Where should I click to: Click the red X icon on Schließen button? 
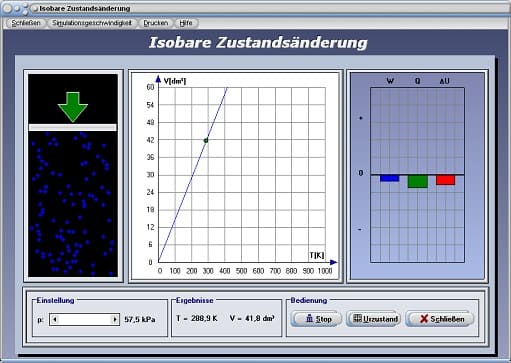pos(424,319)
